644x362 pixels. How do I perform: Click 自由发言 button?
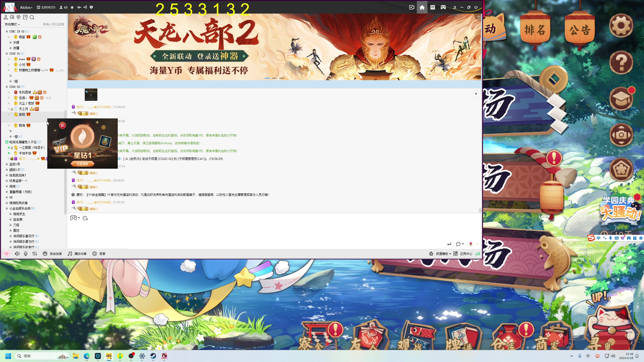pos(52,254)
